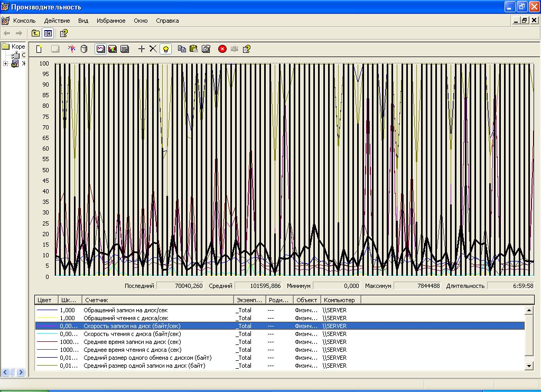
Task: Open the Избранное menu
Action: pyautogui.click(x=111, y=21)
